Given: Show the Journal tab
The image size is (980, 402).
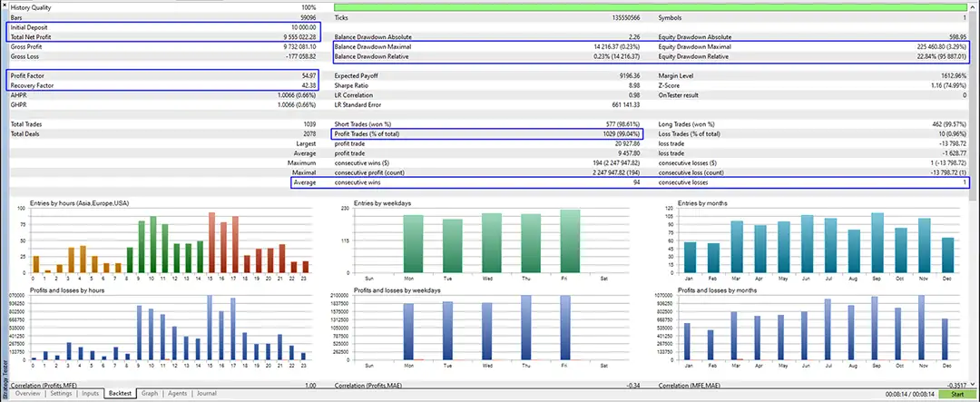Looking at the screenshot, I should pyautogui.click(x=206, y=394).
